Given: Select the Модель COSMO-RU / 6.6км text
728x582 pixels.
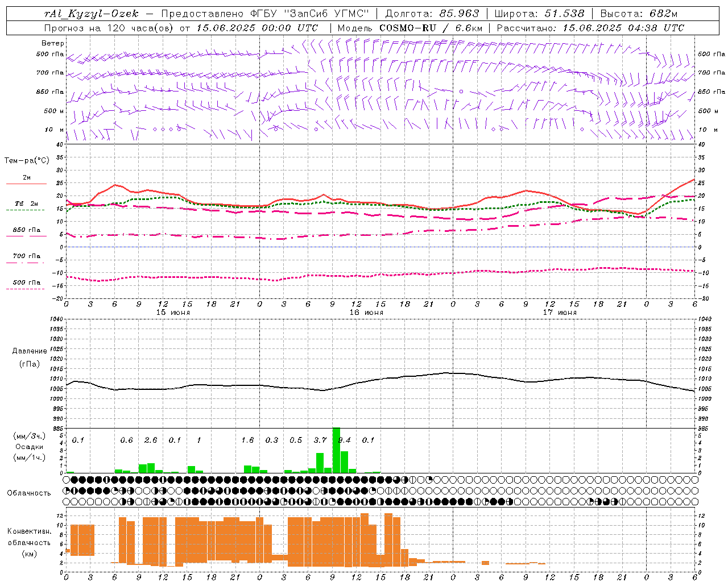Looking at the screenshot, I should (x=410, y=28).
